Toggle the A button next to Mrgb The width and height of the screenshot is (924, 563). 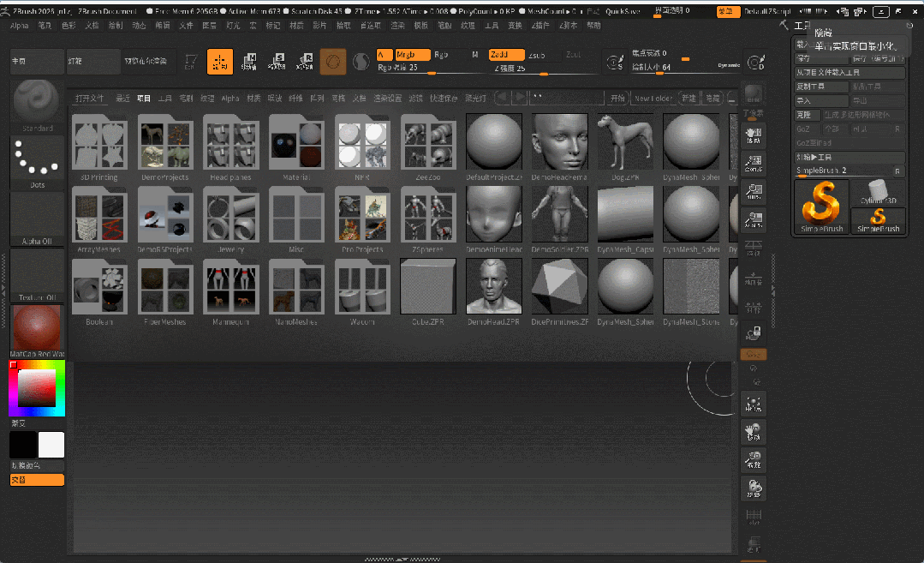(x=385, y=55)
